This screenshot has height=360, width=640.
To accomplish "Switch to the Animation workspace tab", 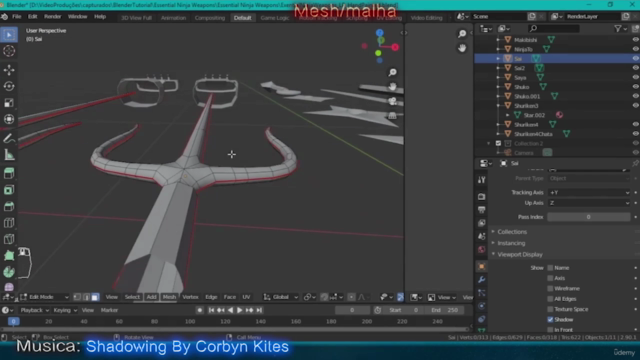I will (173, 18).
